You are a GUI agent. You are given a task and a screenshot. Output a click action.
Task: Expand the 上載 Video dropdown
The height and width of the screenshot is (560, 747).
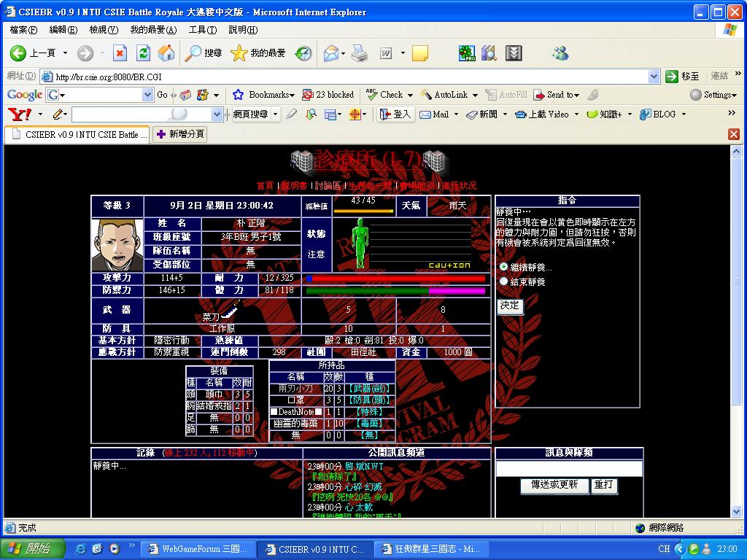[x=576, y=114]
